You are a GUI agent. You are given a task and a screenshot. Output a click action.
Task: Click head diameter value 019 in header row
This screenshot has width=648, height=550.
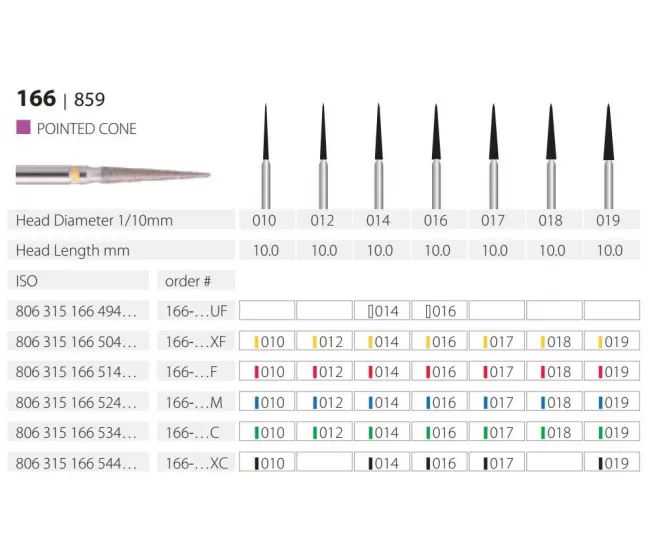pyautogui.click(x=608, y=220)
